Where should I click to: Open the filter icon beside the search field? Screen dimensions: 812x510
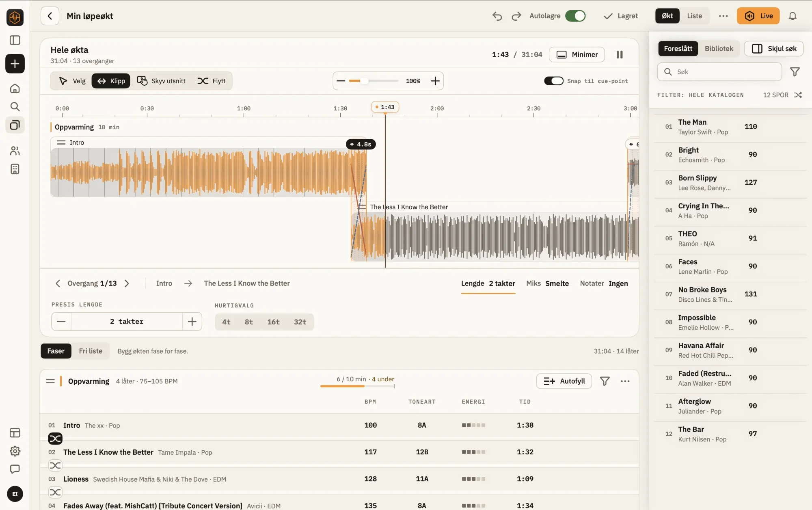tap(795, 72)
